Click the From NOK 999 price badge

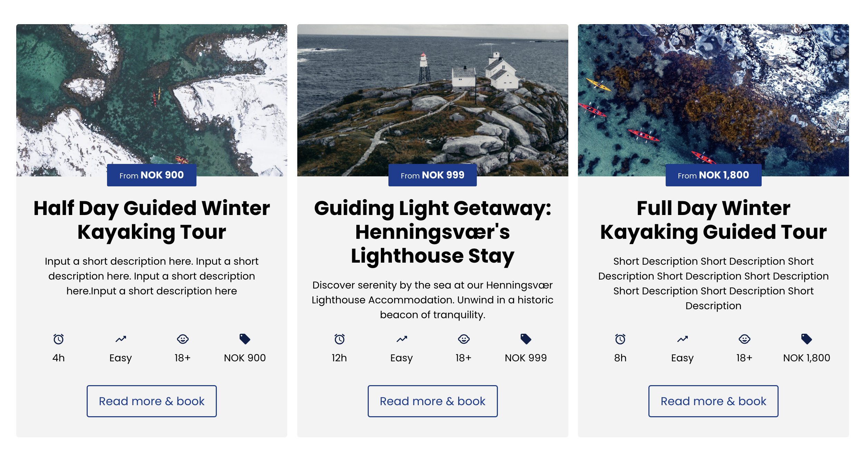pyautogui.click(x=433, y=175)
